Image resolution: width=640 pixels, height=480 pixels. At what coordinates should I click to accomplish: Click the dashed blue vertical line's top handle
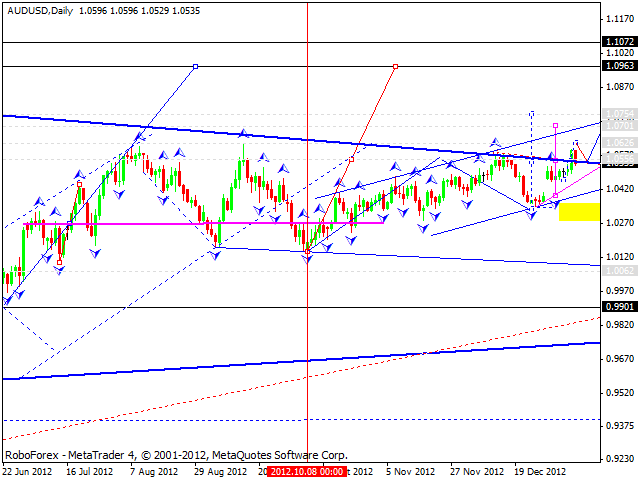pos(531,112)
